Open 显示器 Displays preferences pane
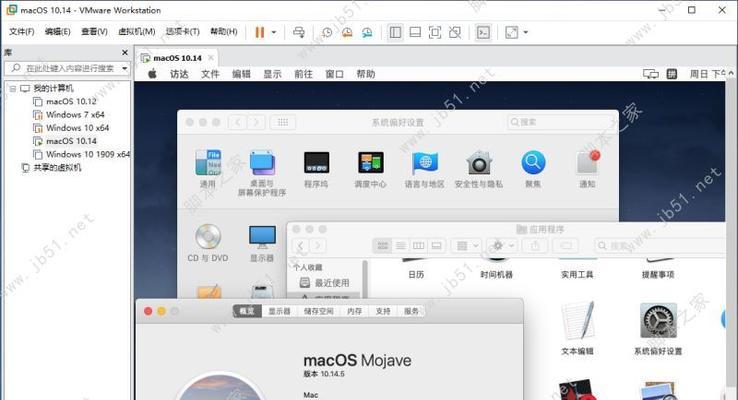This screenshot has height=400, width=738. coord(262,243)
